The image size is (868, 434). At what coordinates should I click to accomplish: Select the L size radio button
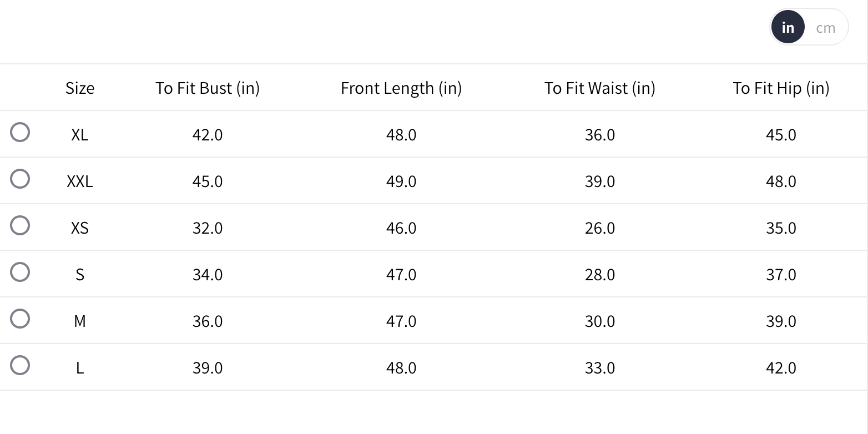[20, 366]
